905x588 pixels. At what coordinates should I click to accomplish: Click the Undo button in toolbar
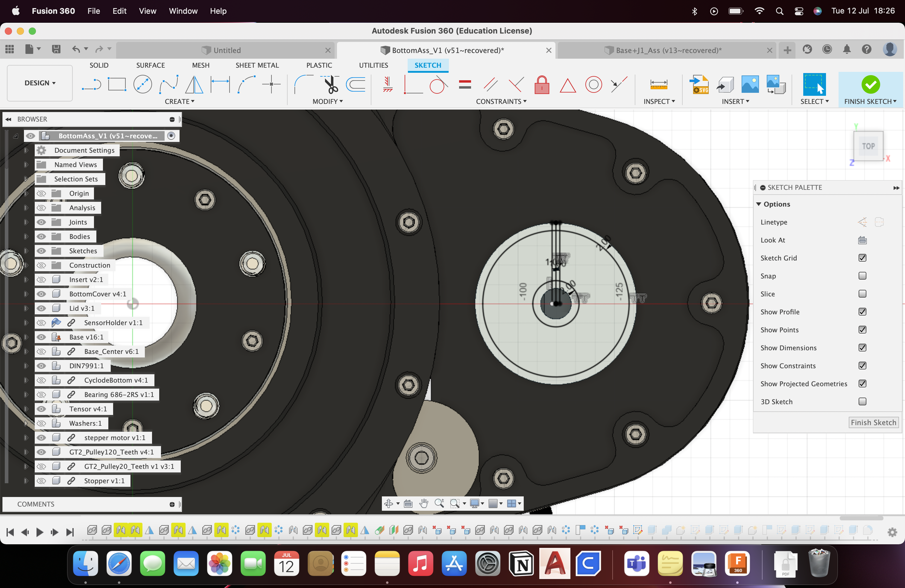pyautogui.click(x=76, y=49)
